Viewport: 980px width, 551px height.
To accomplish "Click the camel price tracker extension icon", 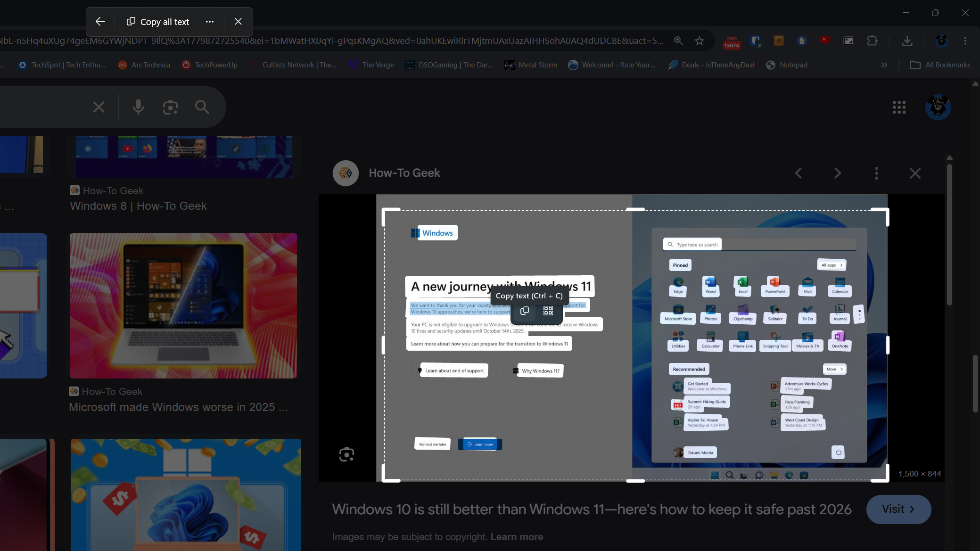I will [x=779, y=41].
